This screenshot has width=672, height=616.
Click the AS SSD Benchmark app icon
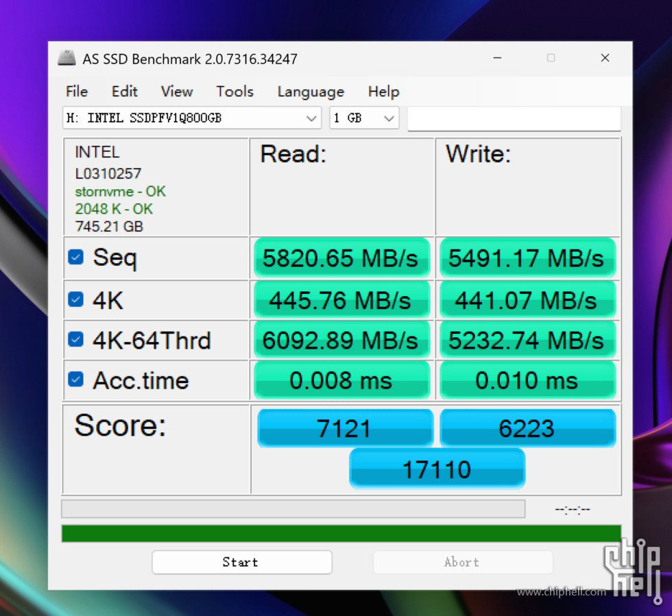[x=67, y=58]
